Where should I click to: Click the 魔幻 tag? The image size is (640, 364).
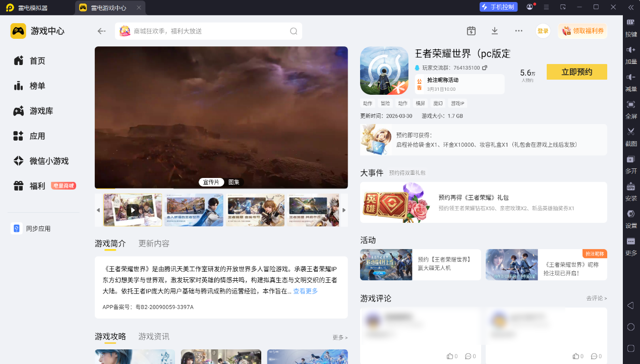coord(438,103)
